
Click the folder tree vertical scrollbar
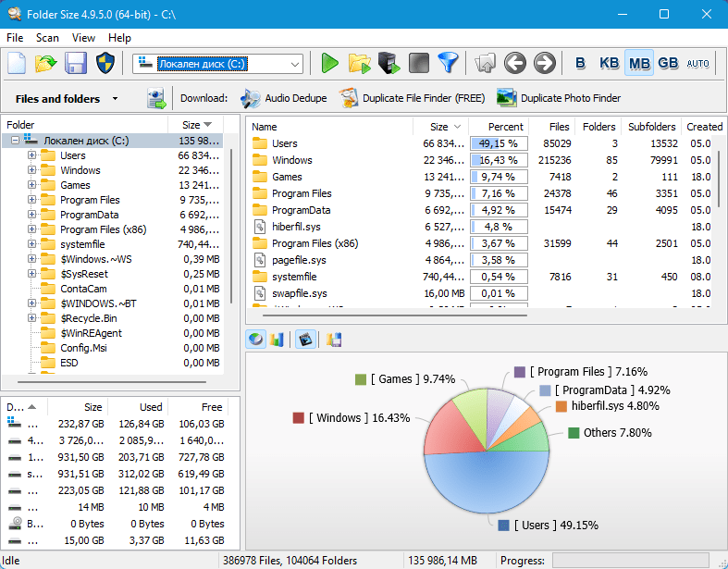230,226
